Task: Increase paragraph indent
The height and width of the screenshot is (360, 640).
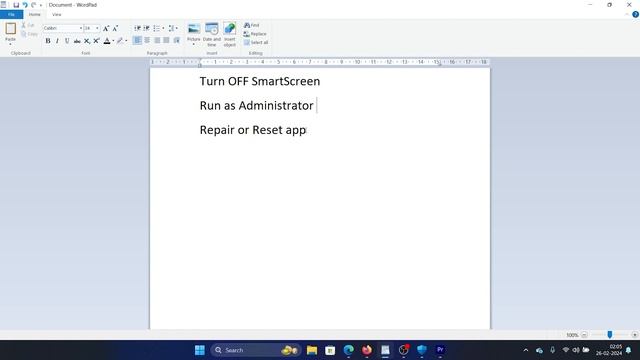Action: tap(147, 28)
